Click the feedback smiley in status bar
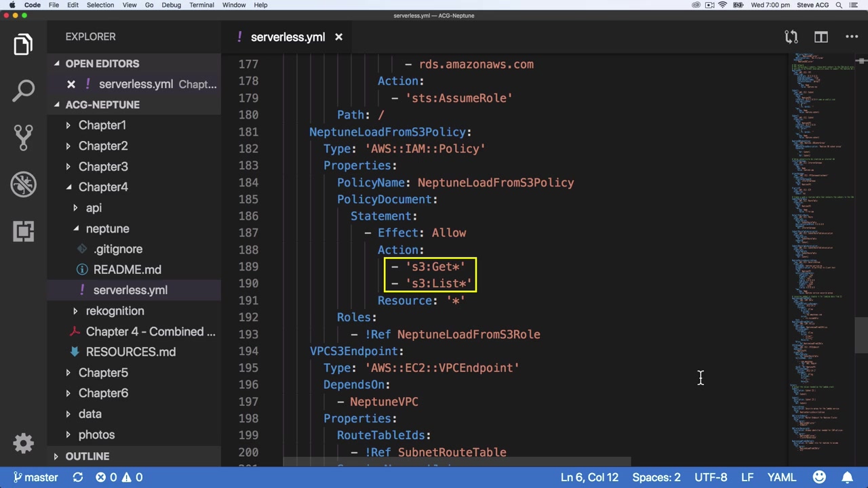This screenshot has width=868, height=488. [819, 477]
